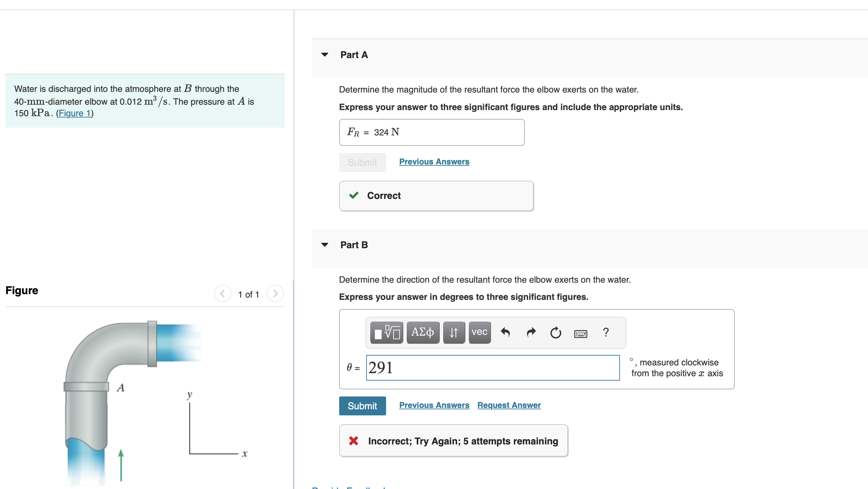Redo the edit in the answer toolbar
Image resolution: width=868 pixels, height=489 pixels.
coord(531,333)
